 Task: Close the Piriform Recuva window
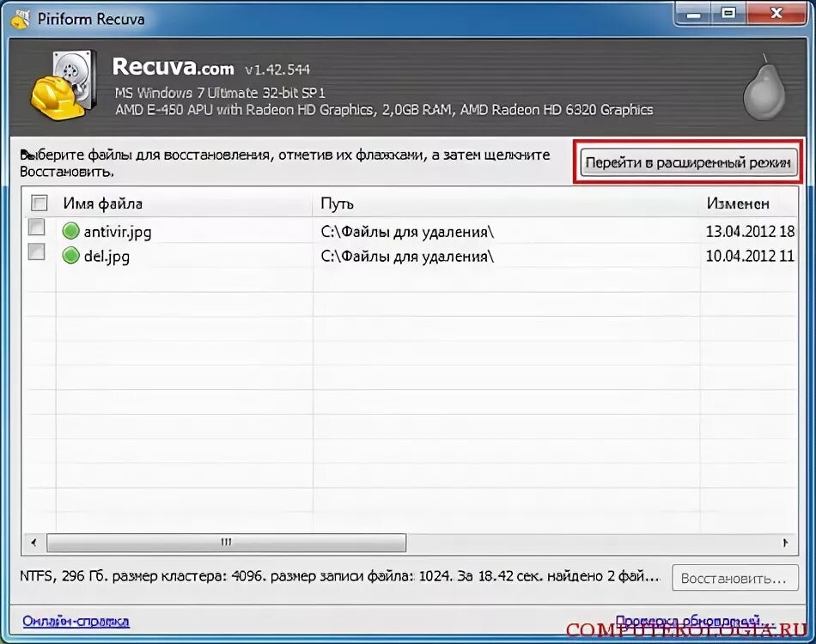point(776,14)
